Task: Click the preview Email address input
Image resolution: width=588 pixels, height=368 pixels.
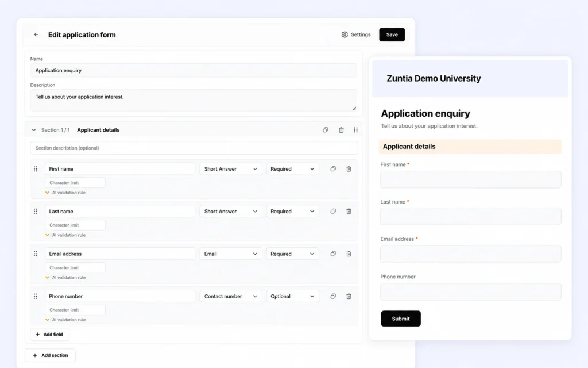Action: [x=471, y=254]
